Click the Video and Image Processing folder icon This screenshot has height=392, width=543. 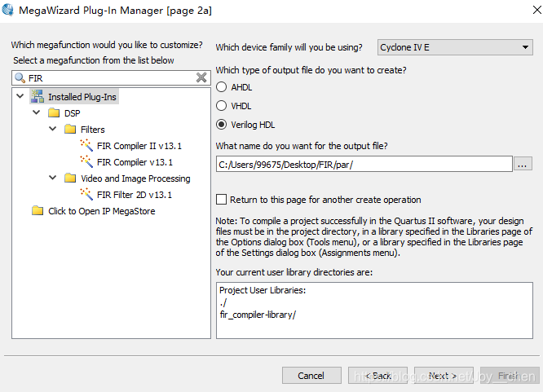pyautogui.click(x=70, y=178)
